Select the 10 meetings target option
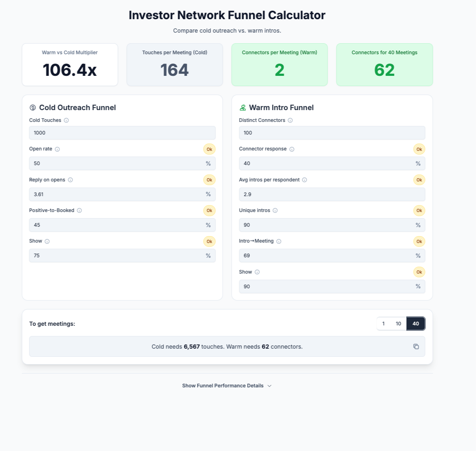Screen dimensions: 476x451 399,324
